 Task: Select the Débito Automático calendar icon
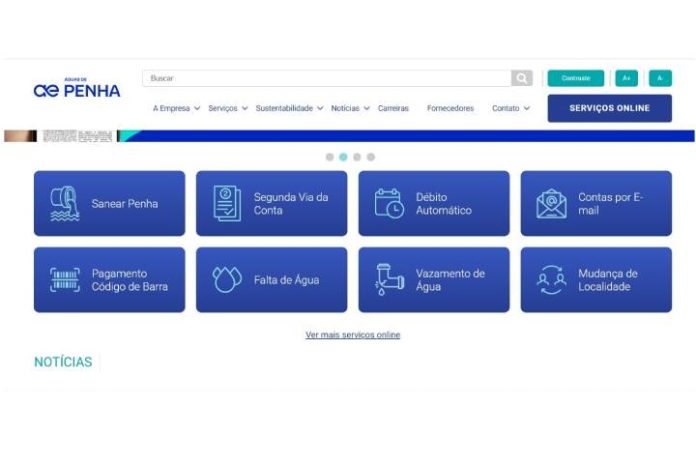coord(389,203)
